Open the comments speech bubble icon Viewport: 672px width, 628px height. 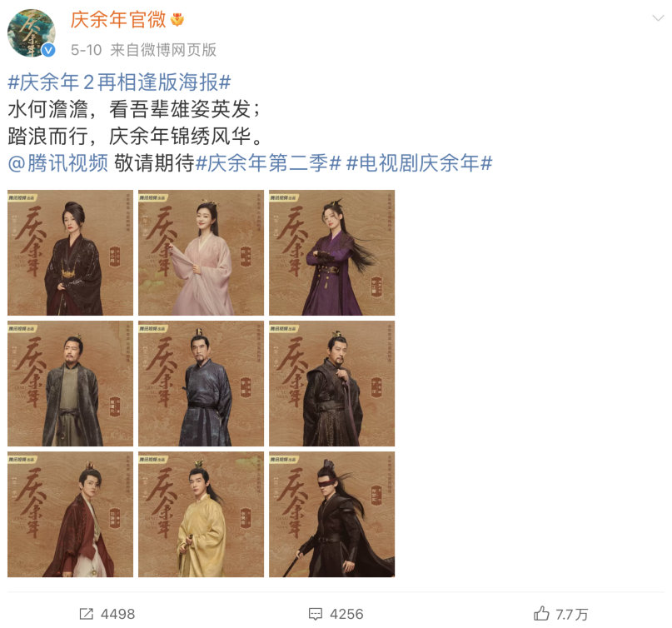(316, 614)
